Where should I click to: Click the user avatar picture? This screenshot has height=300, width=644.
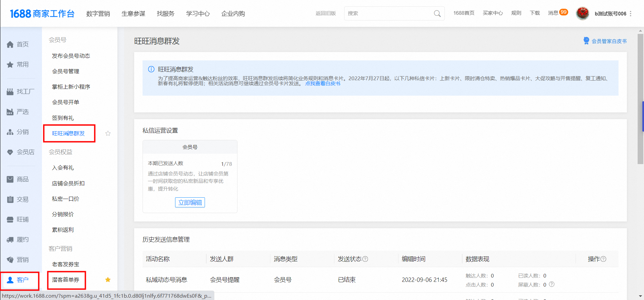coord(583,13)
